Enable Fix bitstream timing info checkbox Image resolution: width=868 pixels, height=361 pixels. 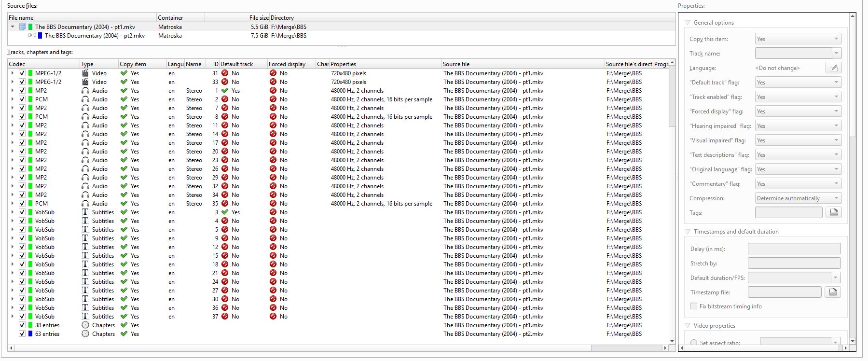(x=694, y=306)
